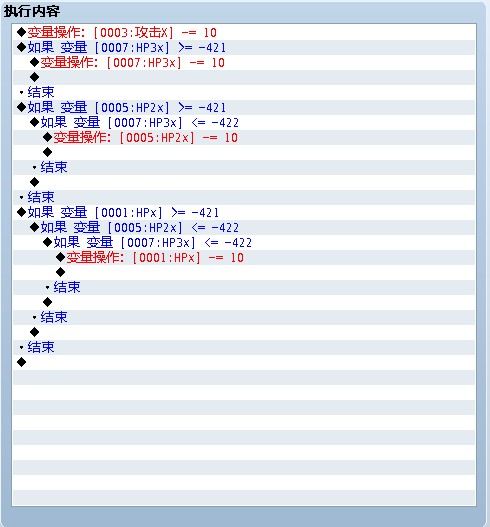The width and height of the screenshot is (490, 527).
Task: Select HP3x <= -422 condition directly above HPx -= 10
Action: [244, 242]
